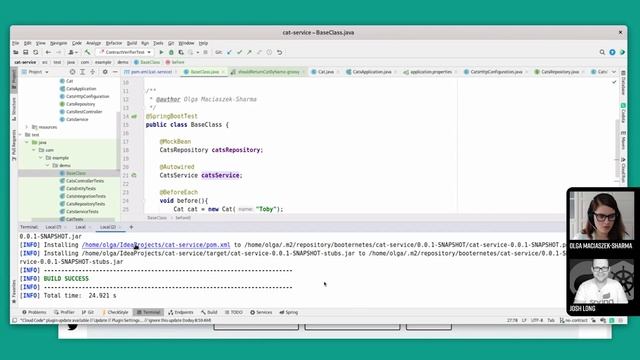
Task: Expand the resources folder in tree
Action: pyautogui.click(x=27, y=127)
